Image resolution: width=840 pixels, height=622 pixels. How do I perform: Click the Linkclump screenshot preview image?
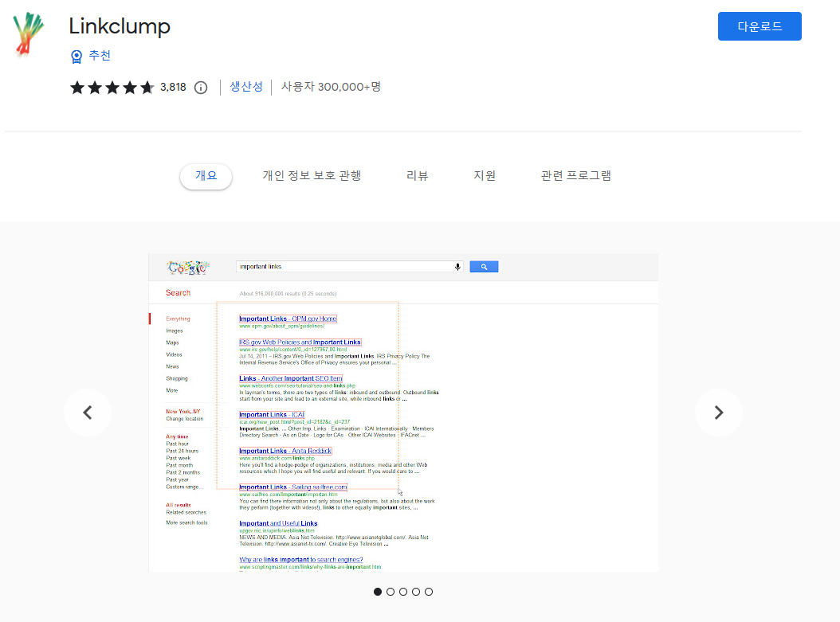pyautogui.click(x=403, y=413)
